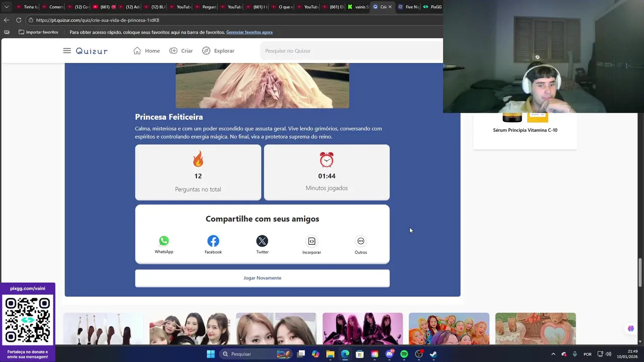644x362 pixels.
Task: Click the volume speaker tray icon
Action: (x=608, y=354)
